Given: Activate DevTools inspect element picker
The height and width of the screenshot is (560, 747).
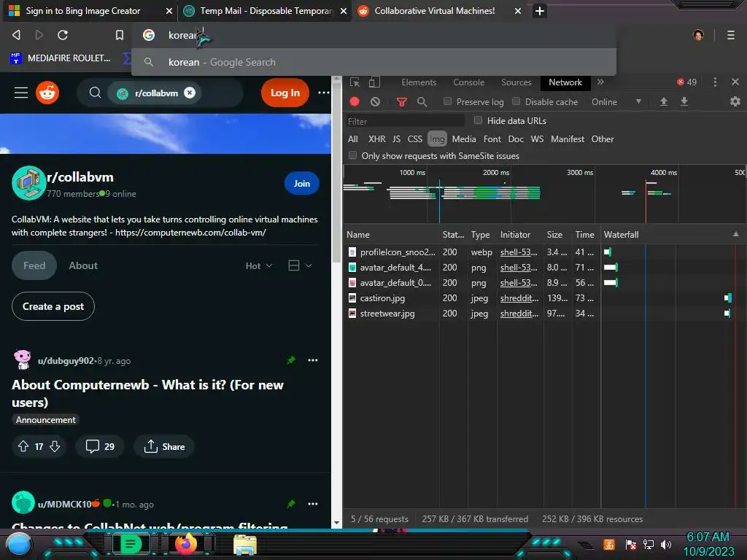Looking at the screenshot, I should tap(355, 82).
